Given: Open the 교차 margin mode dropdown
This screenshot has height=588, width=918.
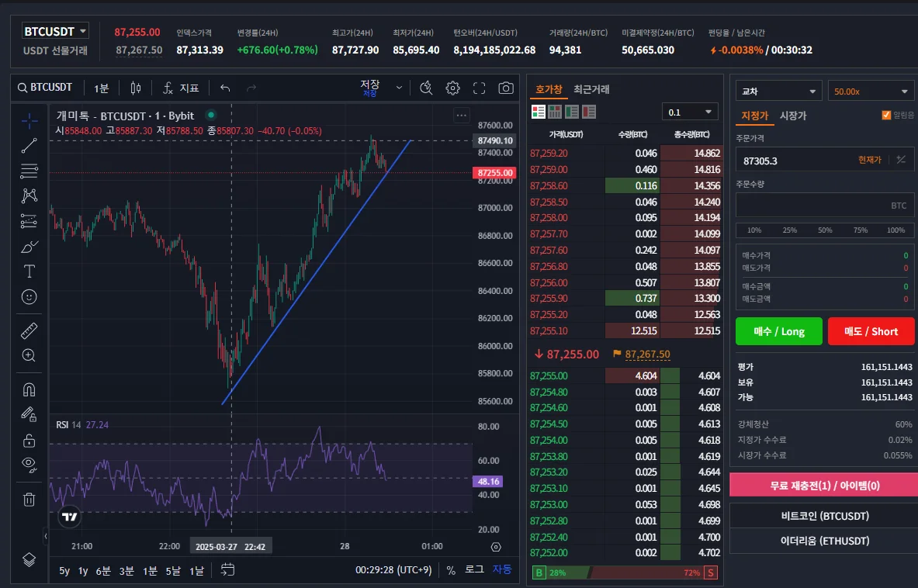Looking at the screenshot, I should 779,92.
